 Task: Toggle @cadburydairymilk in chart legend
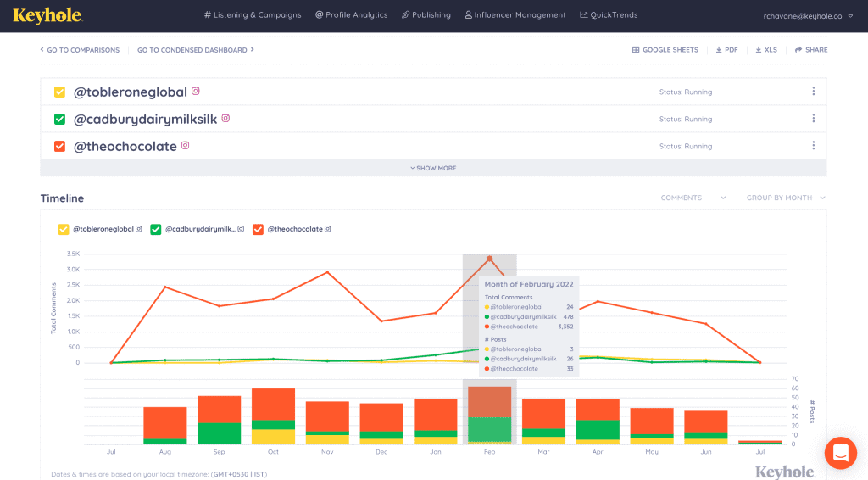(156, 229)
